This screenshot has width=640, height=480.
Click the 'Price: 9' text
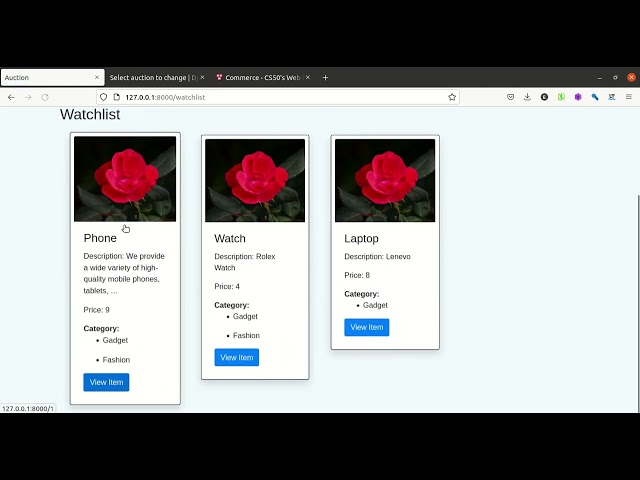[x=96, y=310]
